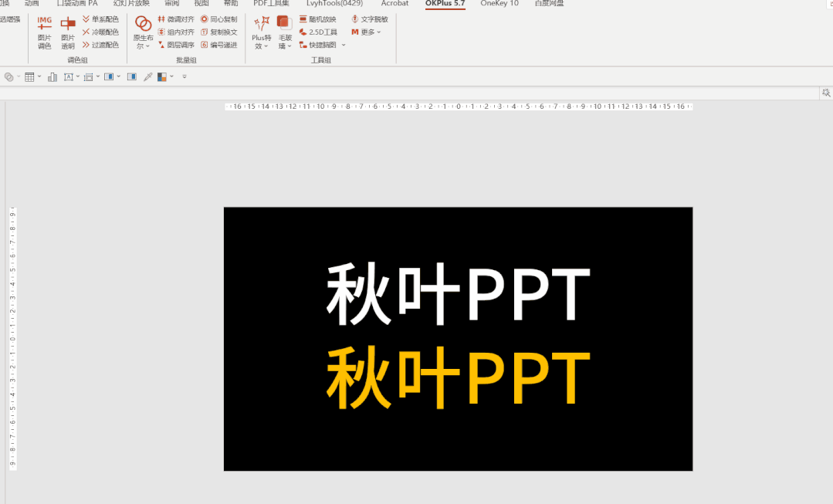The width and height of the screenshot is (833, 504).
Task: Click 组内对齐 align within group
Action: [176, 32]
